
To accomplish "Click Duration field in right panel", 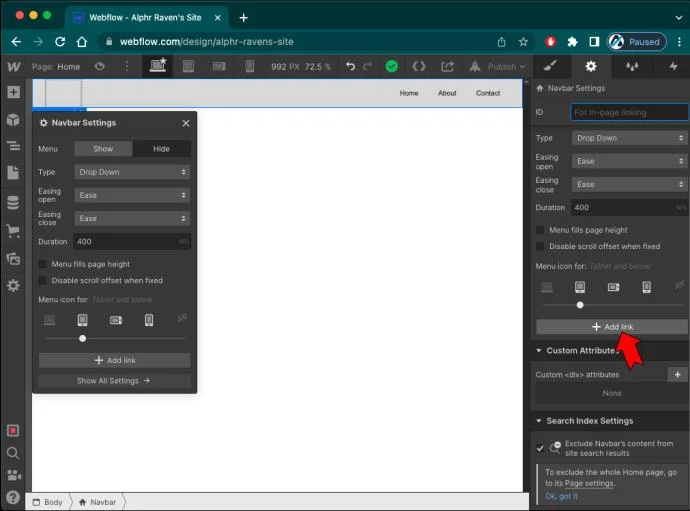I will [x=629, y=207].
